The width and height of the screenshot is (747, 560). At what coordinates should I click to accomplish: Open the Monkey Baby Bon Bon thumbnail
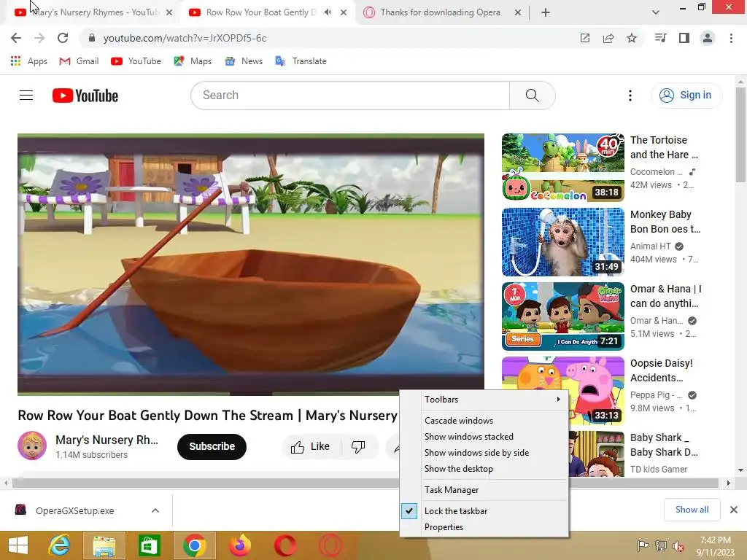tap(562, 242)
